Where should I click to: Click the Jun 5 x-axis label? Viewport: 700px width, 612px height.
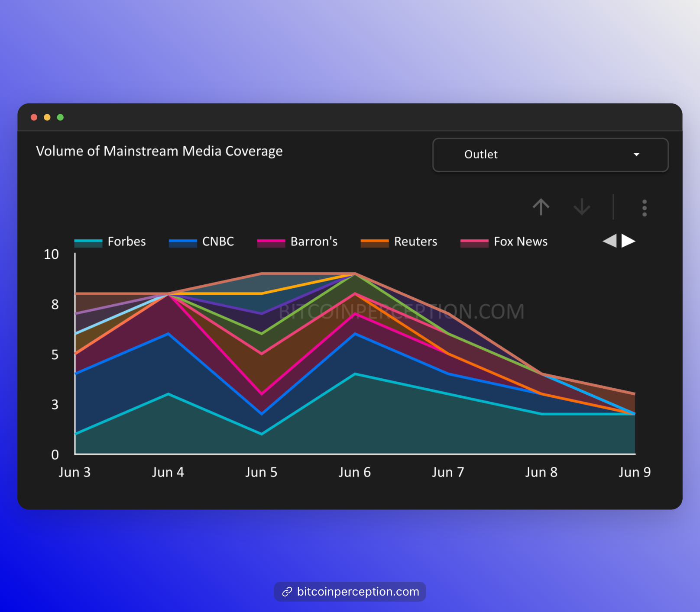(261, 472)
